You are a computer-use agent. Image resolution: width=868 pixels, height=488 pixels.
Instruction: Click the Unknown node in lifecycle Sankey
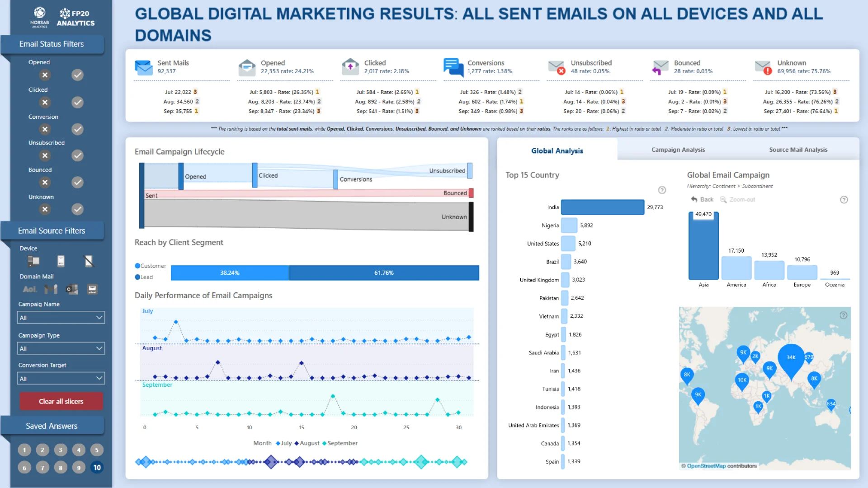tap(471, 217)
